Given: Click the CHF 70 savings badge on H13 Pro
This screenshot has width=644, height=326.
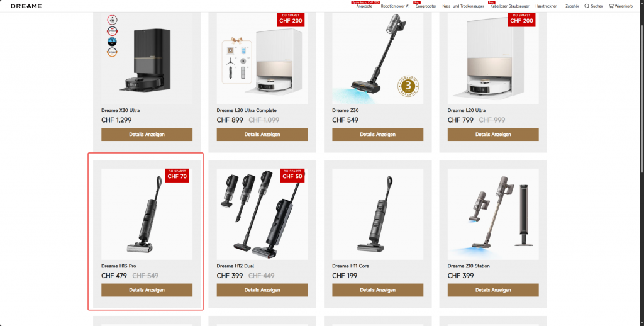Looking at the screenshot, I should pos(177,175).
